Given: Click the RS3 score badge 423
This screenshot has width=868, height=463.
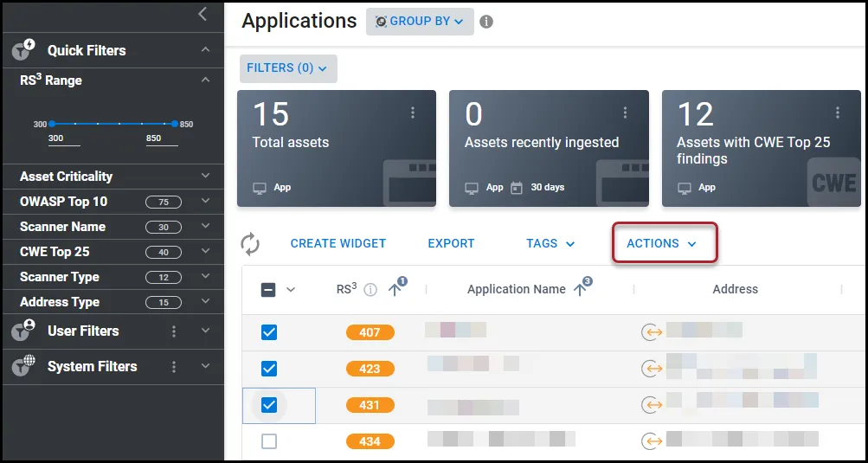Looking at the screenshot, I should point(370,369).
